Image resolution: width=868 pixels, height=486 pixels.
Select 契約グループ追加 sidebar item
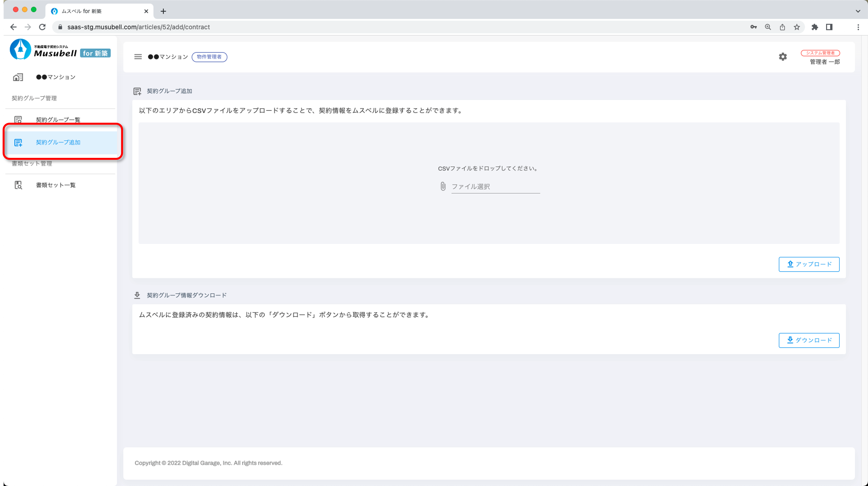pyautogui.click(x=58, y=142)
